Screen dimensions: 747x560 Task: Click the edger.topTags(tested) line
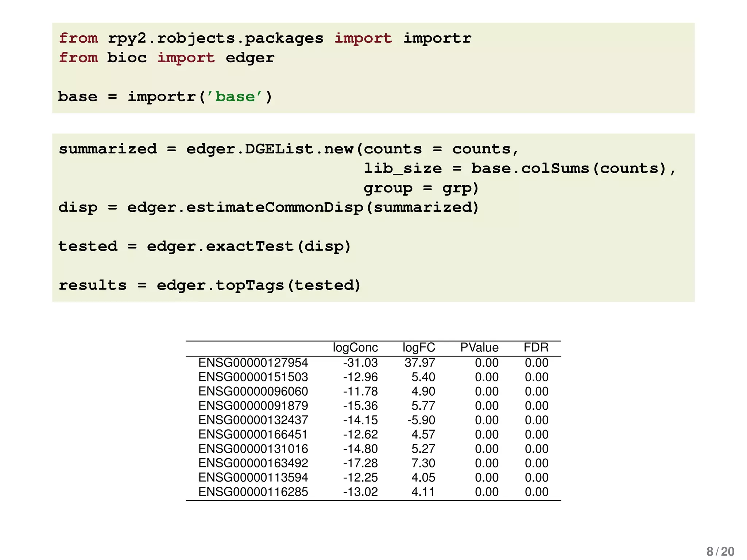[210, 285]
